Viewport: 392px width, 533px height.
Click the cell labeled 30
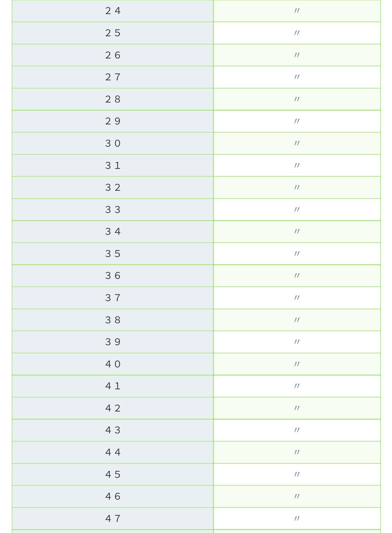click(113, 143)
